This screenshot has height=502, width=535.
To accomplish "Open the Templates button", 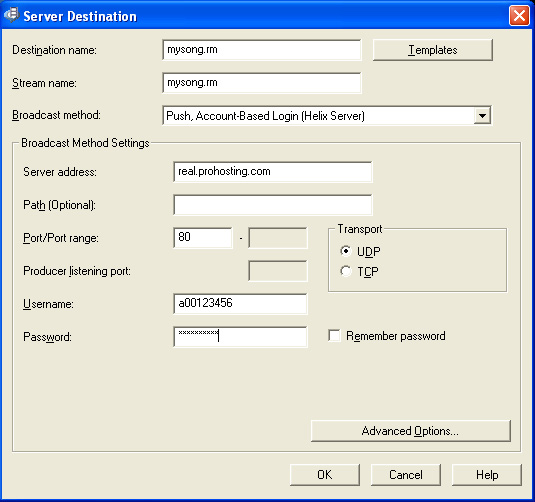I will click(433, 50).
